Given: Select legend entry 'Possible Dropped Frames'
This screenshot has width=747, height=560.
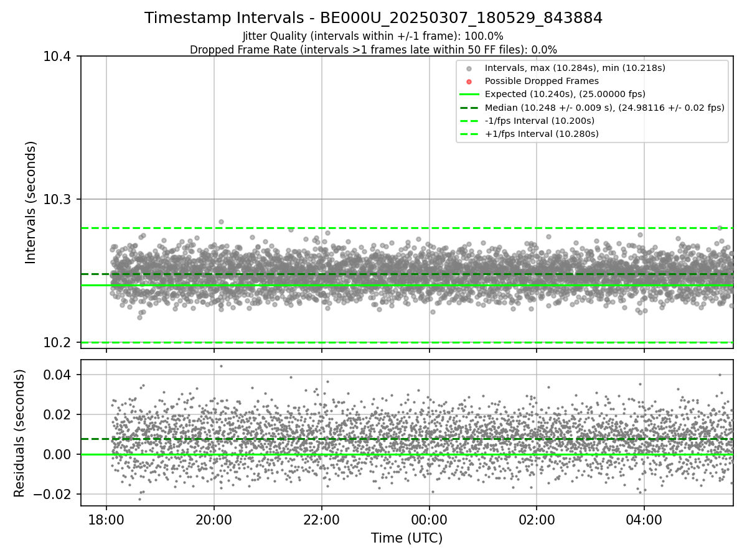Looking at the screenshot, I should click(x=542, y=81).
